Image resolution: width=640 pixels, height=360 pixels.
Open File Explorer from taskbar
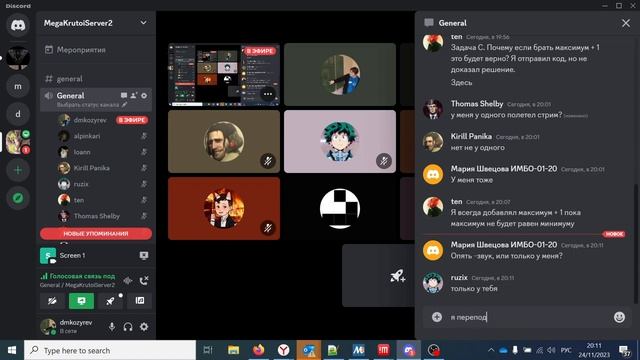tap(233, 350)
